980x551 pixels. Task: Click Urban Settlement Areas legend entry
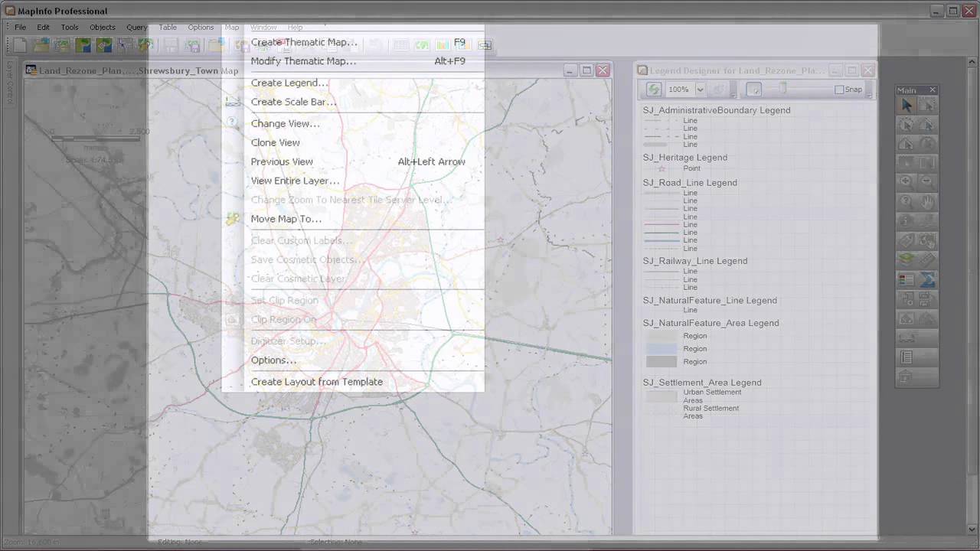point(712,396)
